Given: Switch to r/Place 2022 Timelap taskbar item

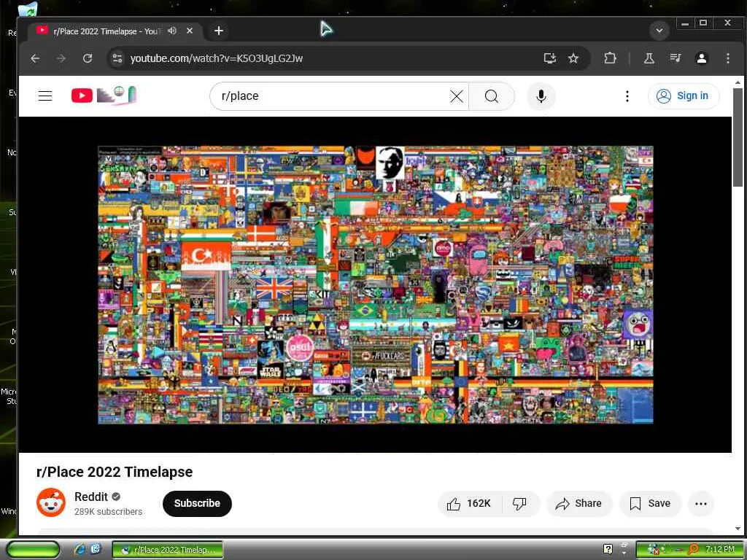Looking at the screenshot, I should point(168,550).
